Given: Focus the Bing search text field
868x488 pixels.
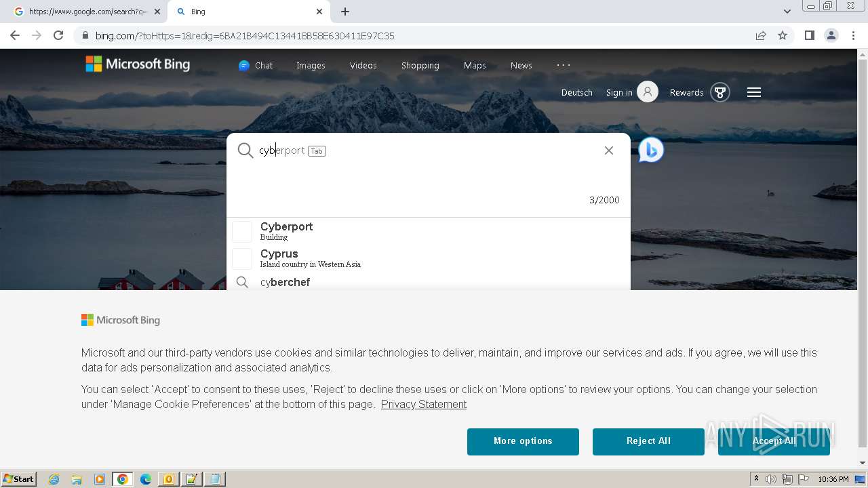Looking at the screenshot, I should click(x=427, y=150).
